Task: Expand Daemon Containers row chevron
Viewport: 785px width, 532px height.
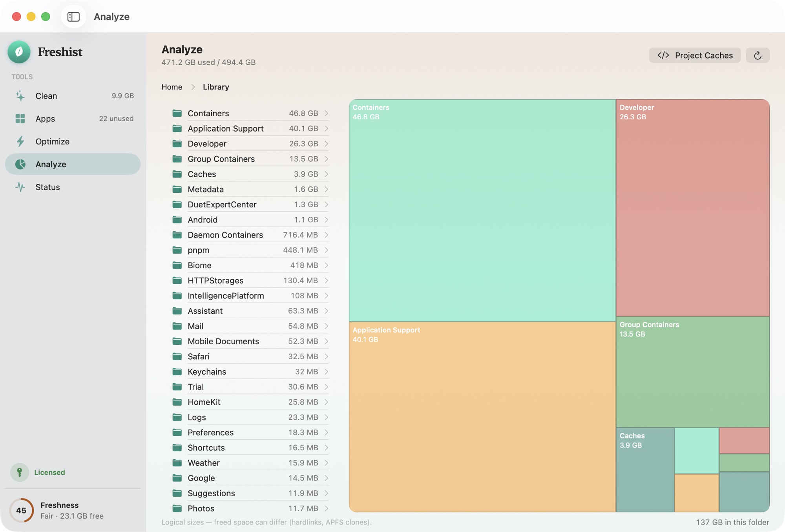Action: pos(326,235)
